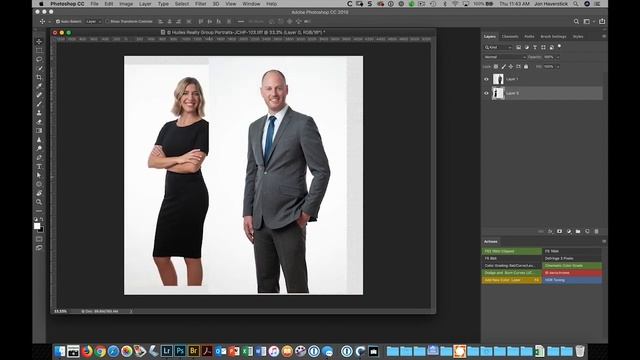Select the Lasso tool
The width and height of the screenshot is (640, 360).
39,60
